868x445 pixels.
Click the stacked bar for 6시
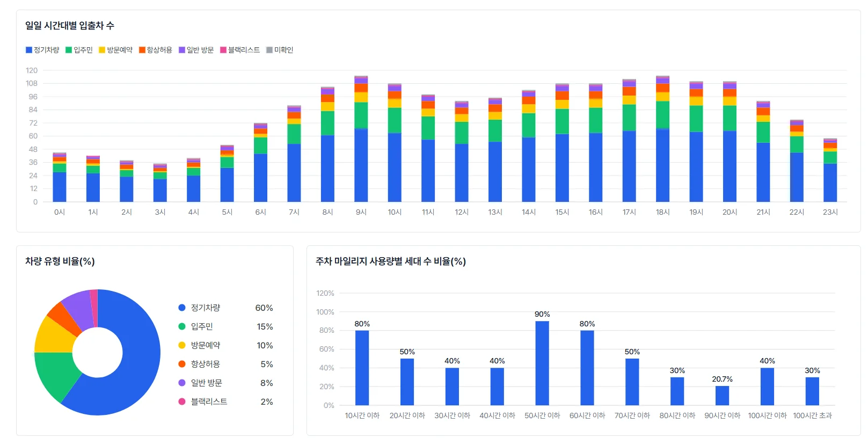click(x=261, y=163)
